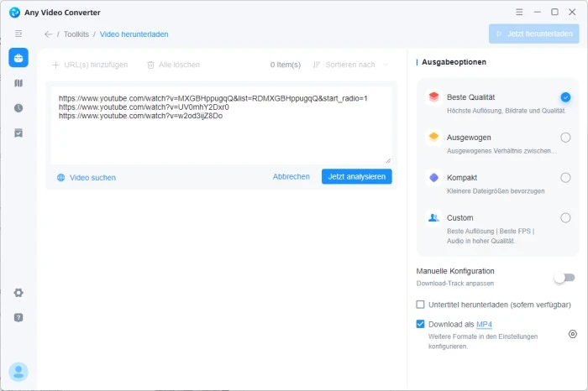The width and height of the screenshot is (588, 391).
Task: Click inside the URL text area
Action: [220, 138]
